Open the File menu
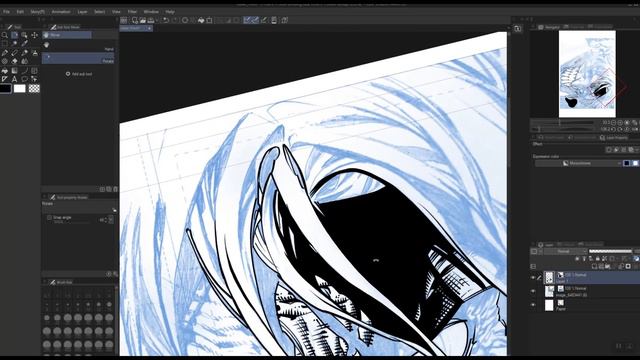 click(7, 12)
